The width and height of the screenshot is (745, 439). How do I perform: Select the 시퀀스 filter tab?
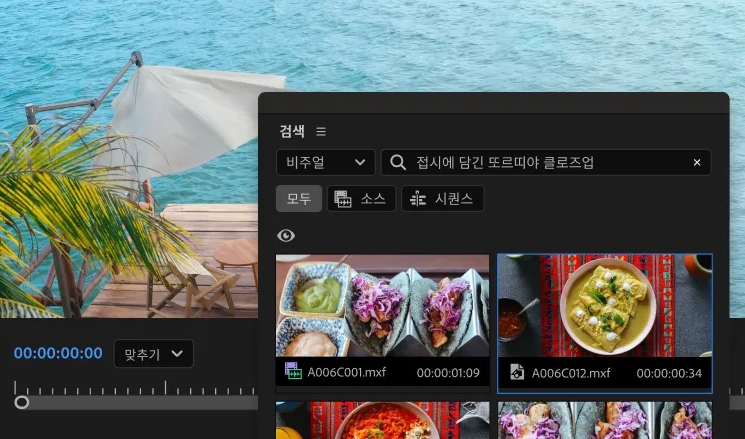pos(443,199)
